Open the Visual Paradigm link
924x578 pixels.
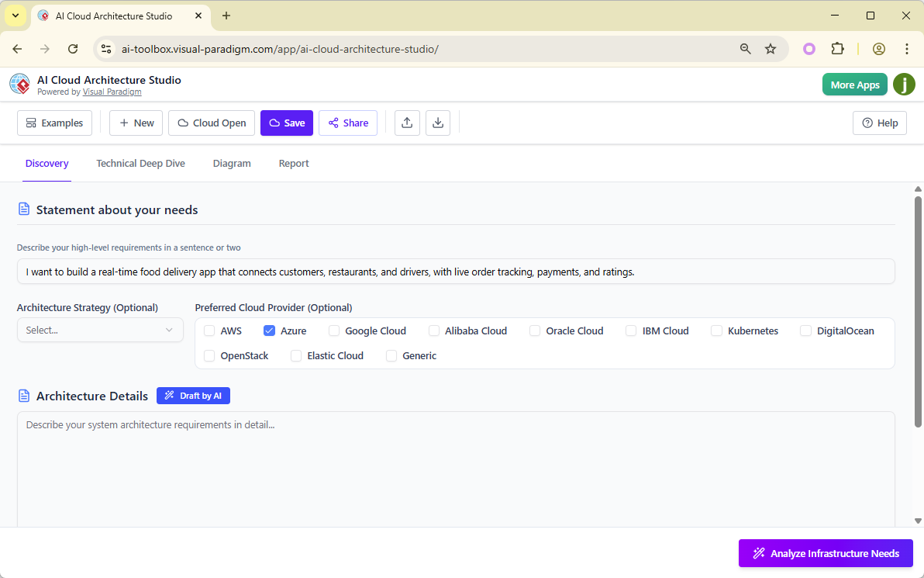click(112, 92)
